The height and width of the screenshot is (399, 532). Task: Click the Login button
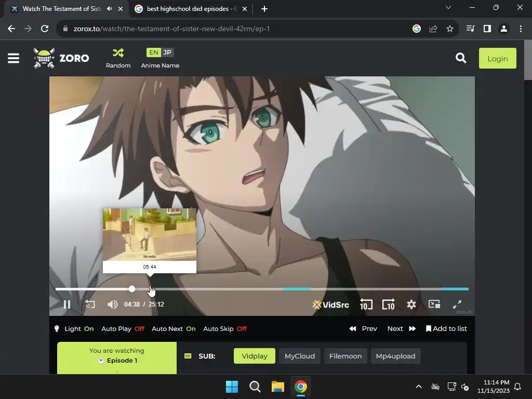(497, 58)
